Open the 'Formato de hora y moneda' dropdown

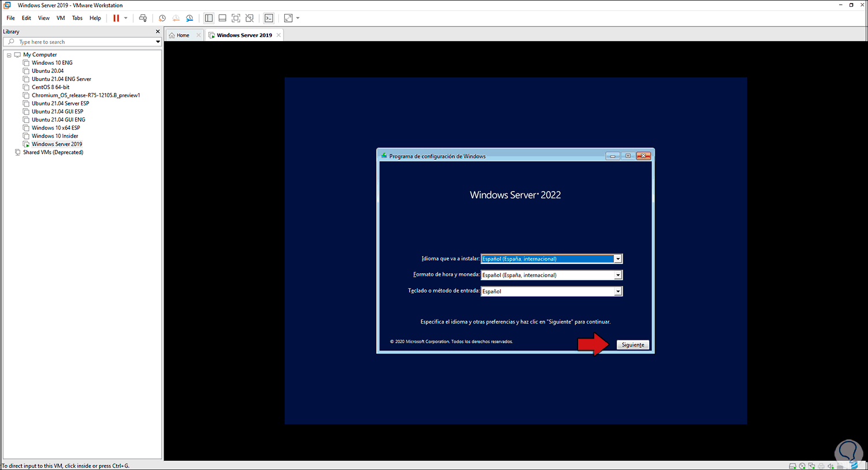[x=551, y=275]
